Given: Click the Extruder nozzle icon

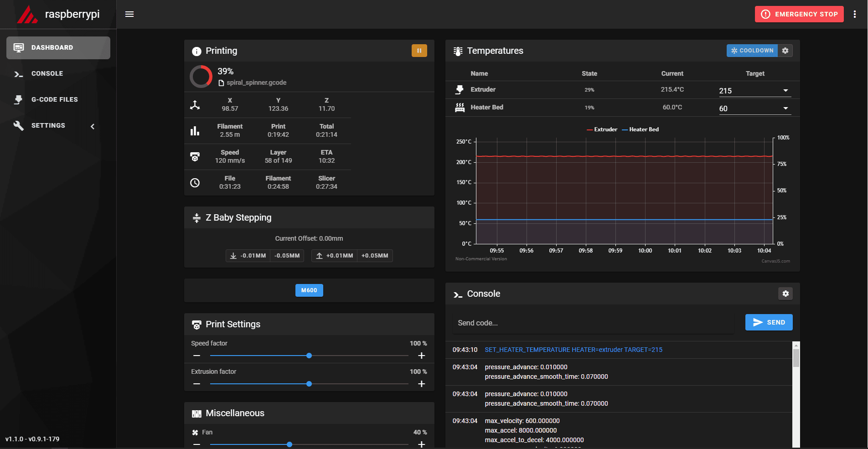Looking at the screenshot, I should [x=460, y=90].
